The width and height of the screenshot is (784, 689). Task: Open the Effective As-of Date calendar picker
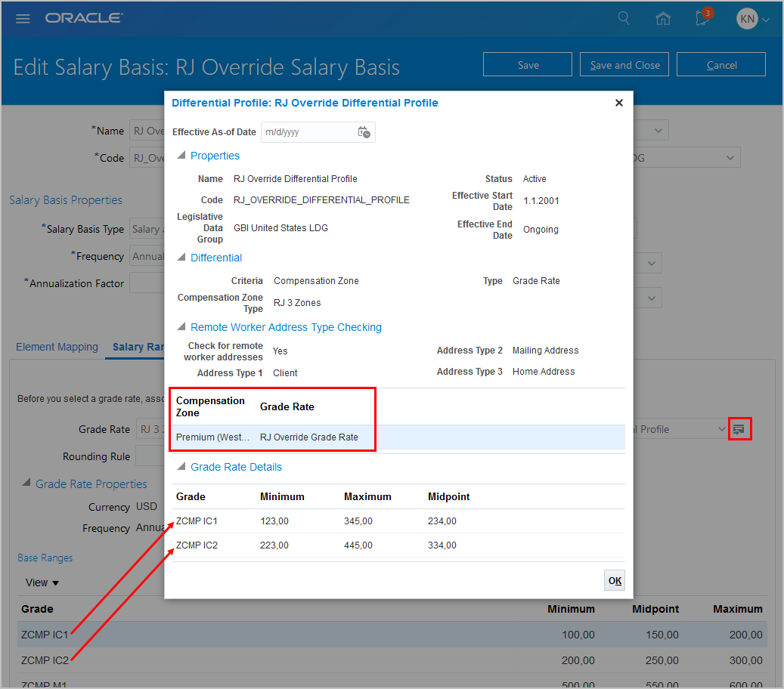pos(364,132)
